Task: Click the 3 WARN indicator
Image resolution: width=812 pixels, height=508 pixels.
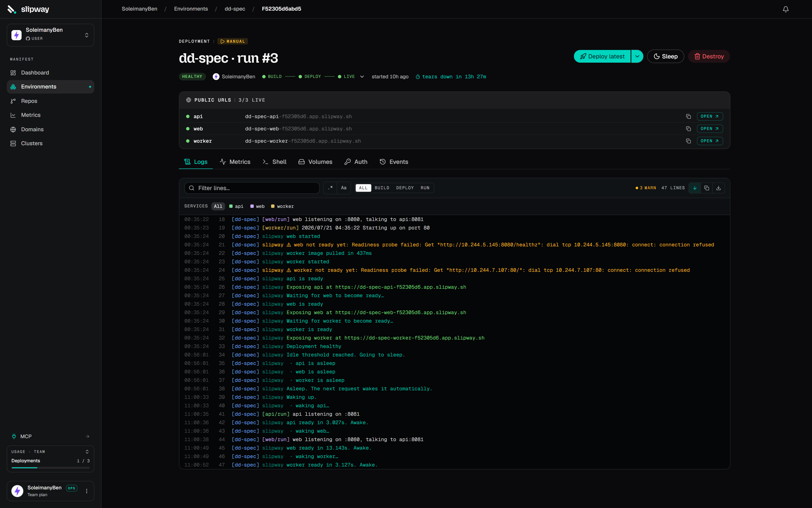Action: (x=646, y=188)
